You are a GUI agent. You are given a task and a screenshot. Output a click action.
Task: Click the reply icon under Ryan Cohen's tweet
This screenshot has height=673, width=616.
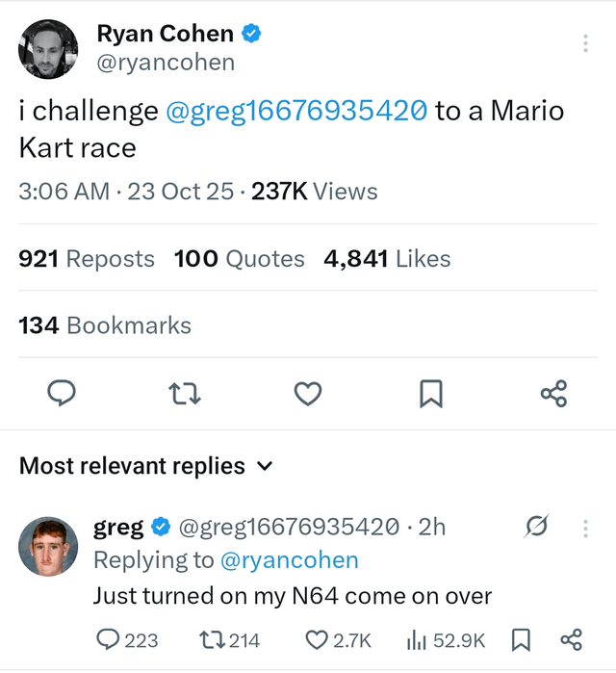point(62,393)
